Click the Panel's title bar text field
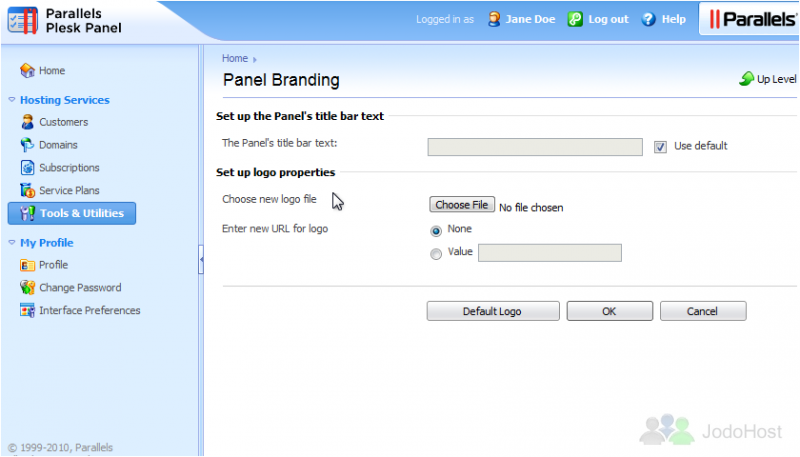Screen dimensions: 800x457 pos(535,147)
